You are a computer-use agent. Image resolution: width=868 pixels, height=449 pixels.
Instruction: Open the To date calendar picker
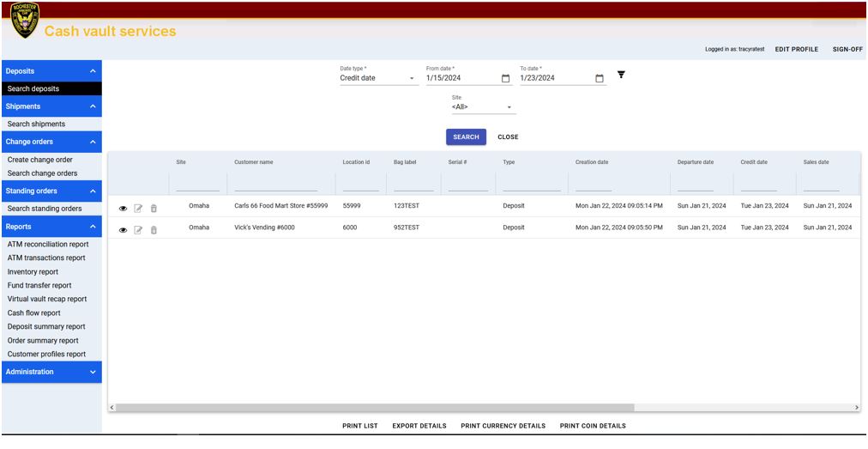click(600, 79)
